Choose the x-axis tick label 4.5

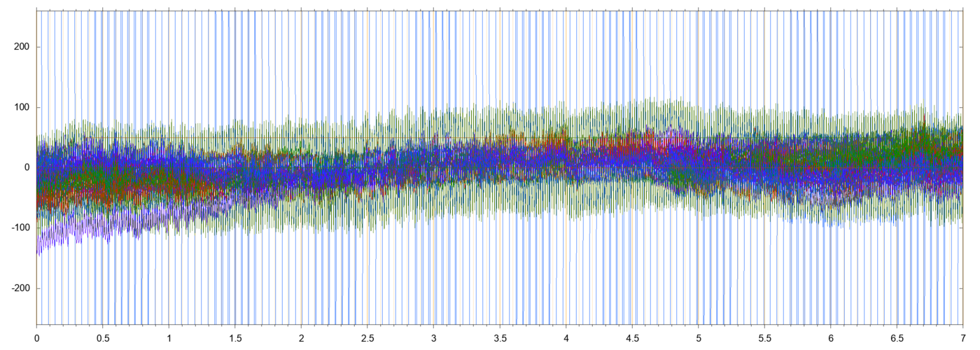click(632, 337)
